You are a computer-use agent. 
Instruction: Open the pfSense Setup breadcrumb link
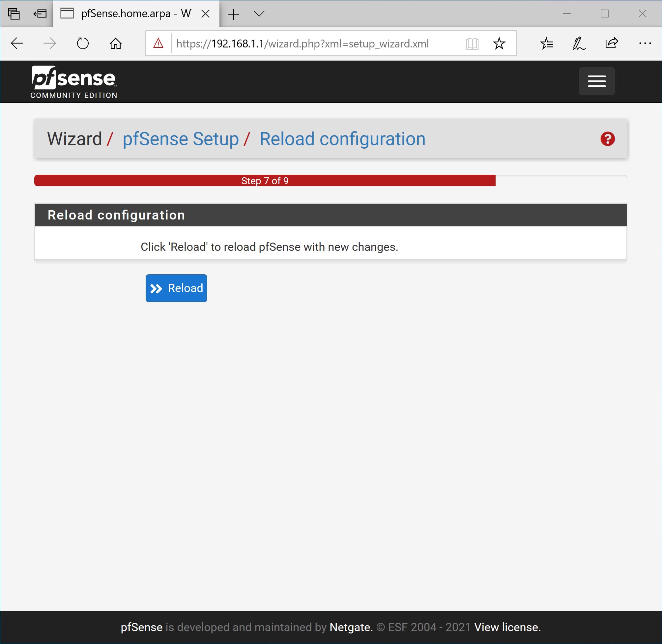[x=181, y=139]
